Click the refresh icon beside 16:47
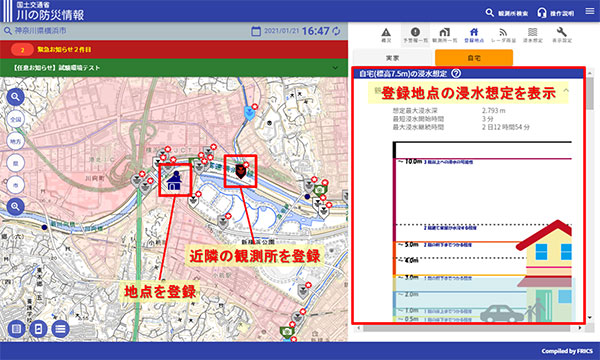The image size is (600, 360). pos(336,31)
